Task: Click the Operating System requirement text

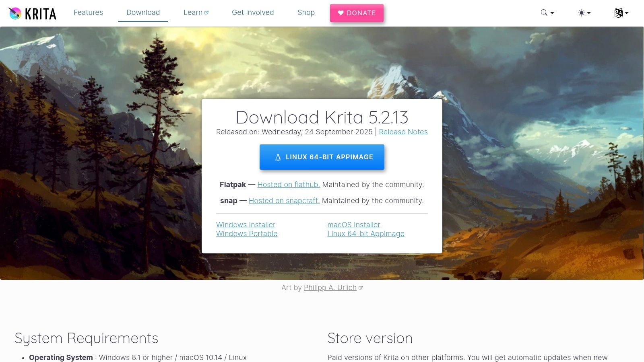Action: click(x=138, y=358)
